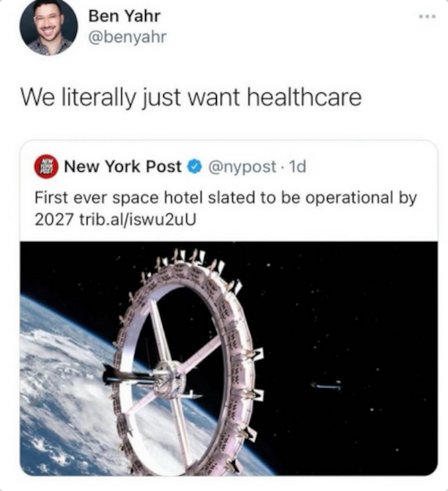The height and width of the screenshot is (491, 448).
Task: Open the New York Post account name
Action: [x=123, y=167]
